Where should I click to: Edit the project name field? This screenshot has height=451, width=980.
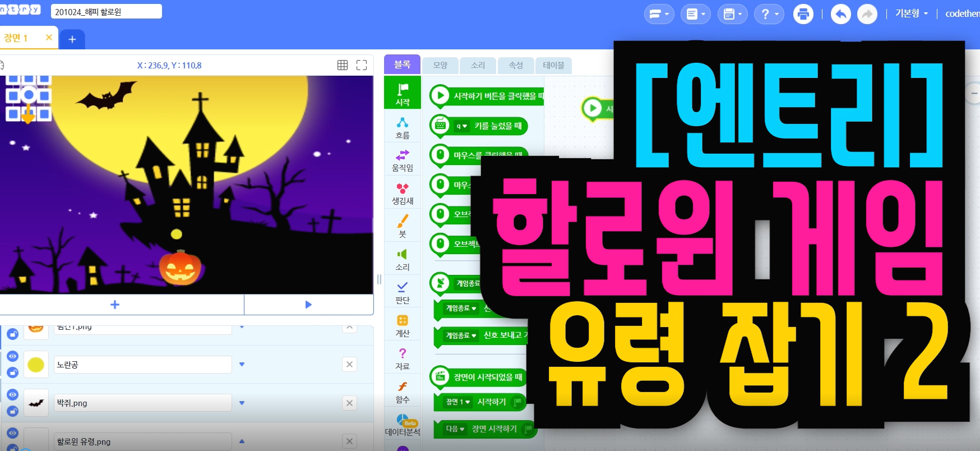coord(107,11)
